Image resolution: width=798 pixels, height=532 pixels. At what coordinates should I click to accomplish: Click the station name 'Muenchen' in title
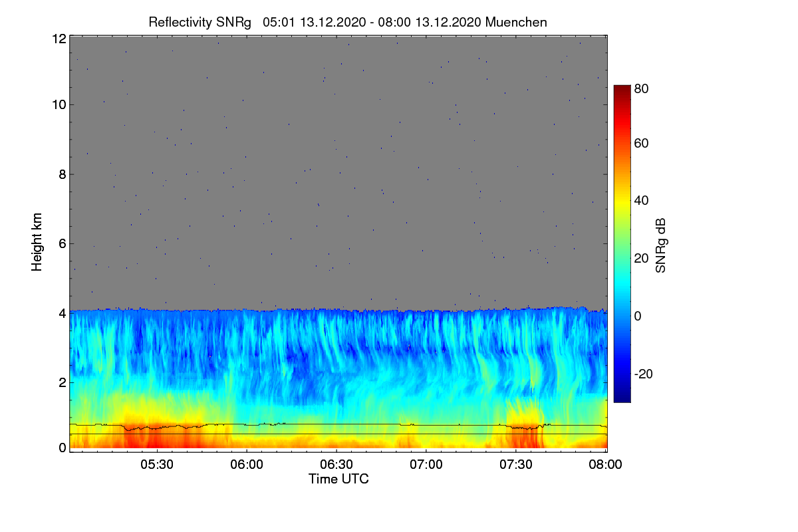(x=517, y=22)
